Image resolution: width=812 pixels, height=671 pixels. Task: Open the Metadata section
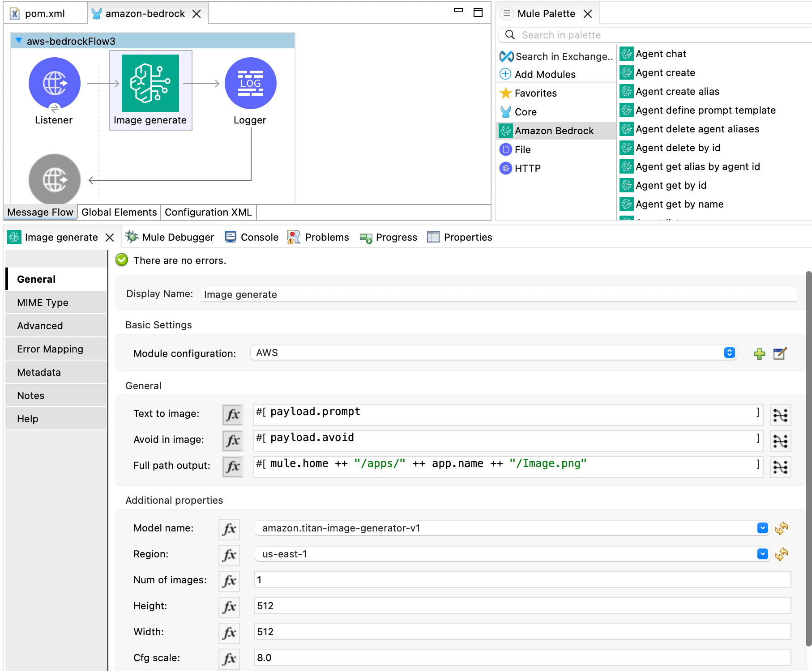coord(56,372)
